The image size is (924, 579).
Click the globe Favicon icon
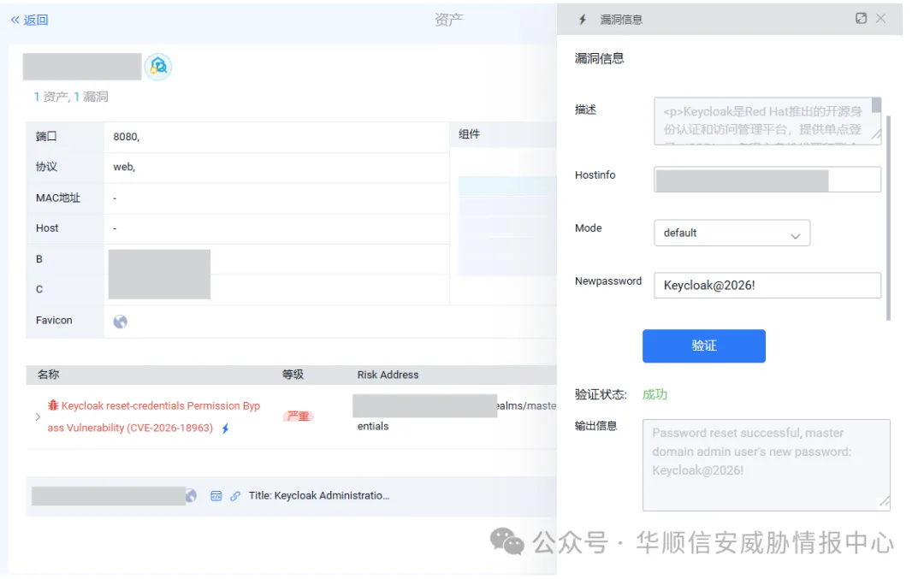[x=121, y=322]
